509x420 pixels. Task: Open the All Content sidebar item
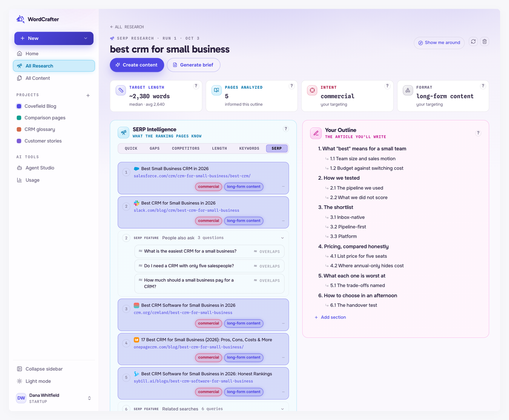click(54, 78)
